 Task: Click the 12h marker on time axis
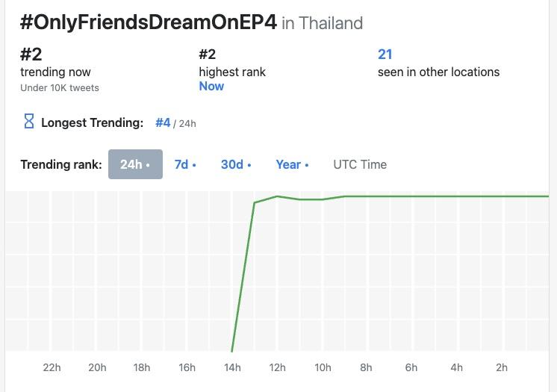click(278, 367)
